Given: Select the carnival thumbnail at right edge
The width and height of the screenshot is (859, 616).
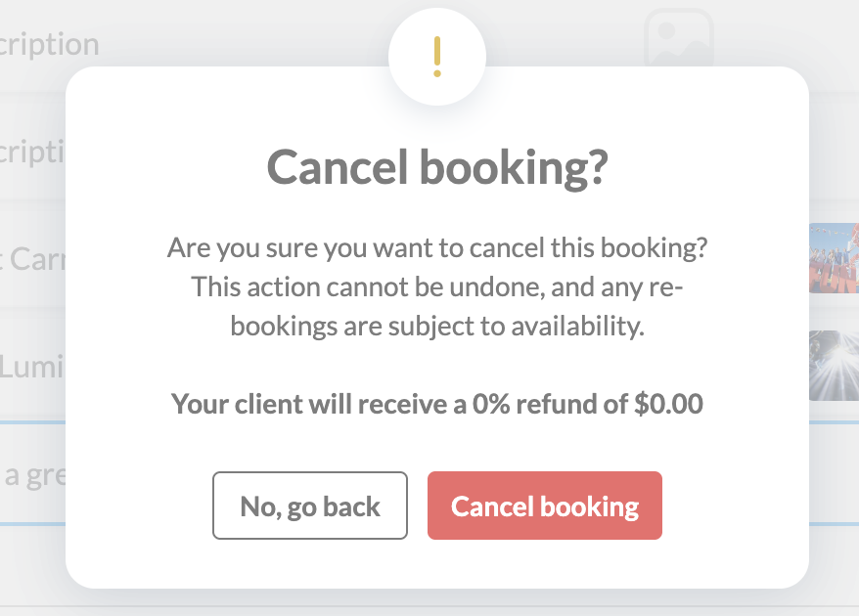Looking at the screenshot, I should click(x=834, y=257).
